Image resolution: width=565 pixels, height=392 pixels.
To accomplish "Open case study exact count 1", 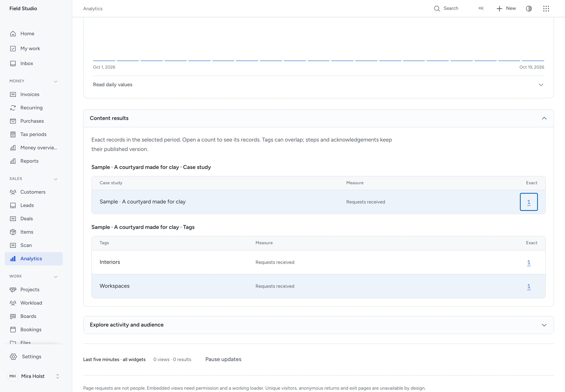I will [529, 202].
